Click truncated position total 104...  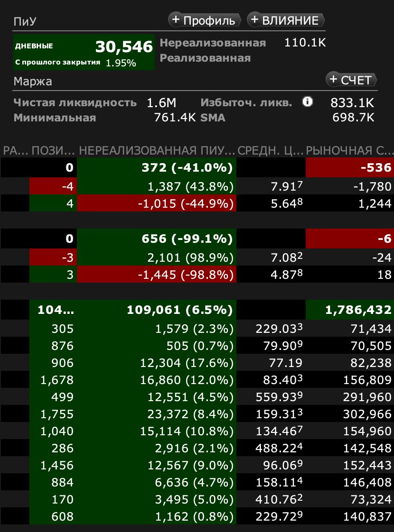(x=53, y=310)
